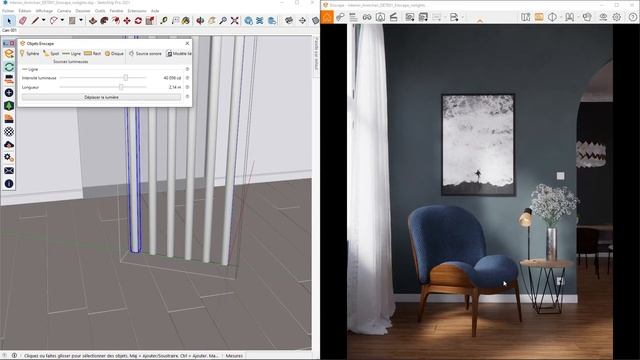
Task: Close the Objets Enscape panel
Action: [187, 43]
